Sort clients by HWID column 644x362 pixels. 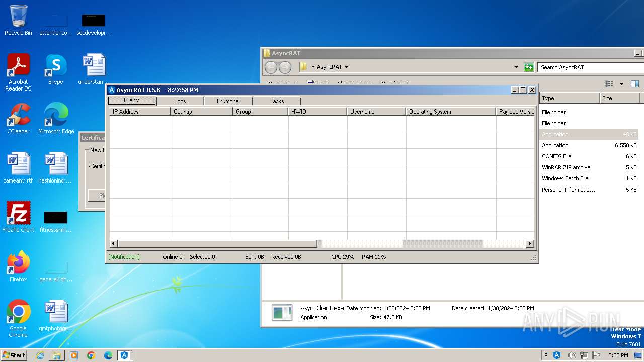click(317, 112)
